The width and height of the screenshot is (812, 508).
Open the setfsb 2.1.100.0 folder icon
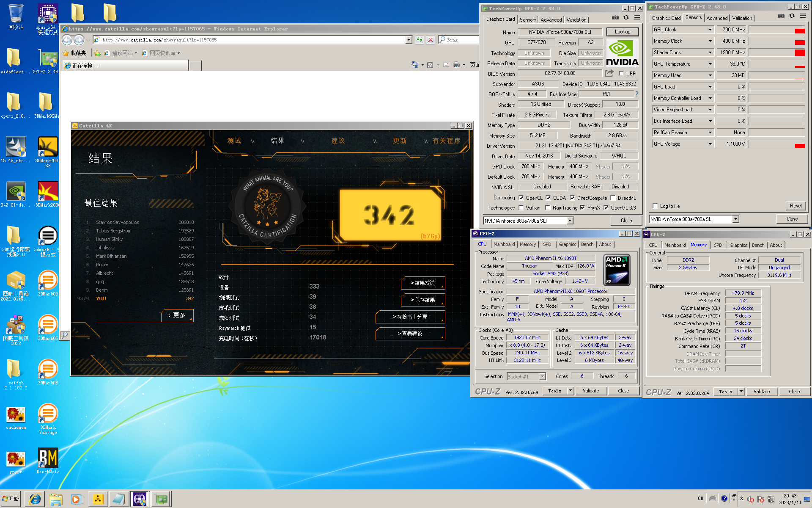[16, 374]
